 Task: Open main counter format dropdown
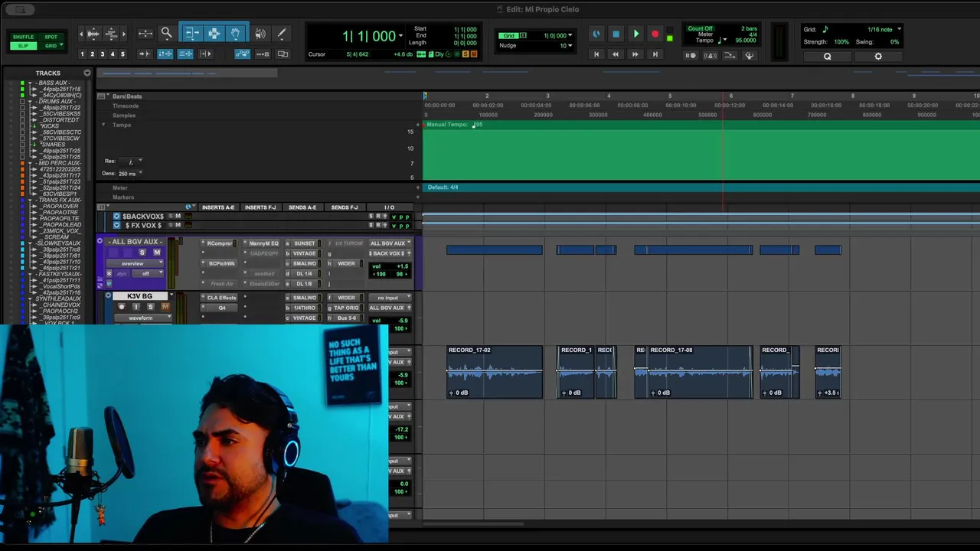400,36
